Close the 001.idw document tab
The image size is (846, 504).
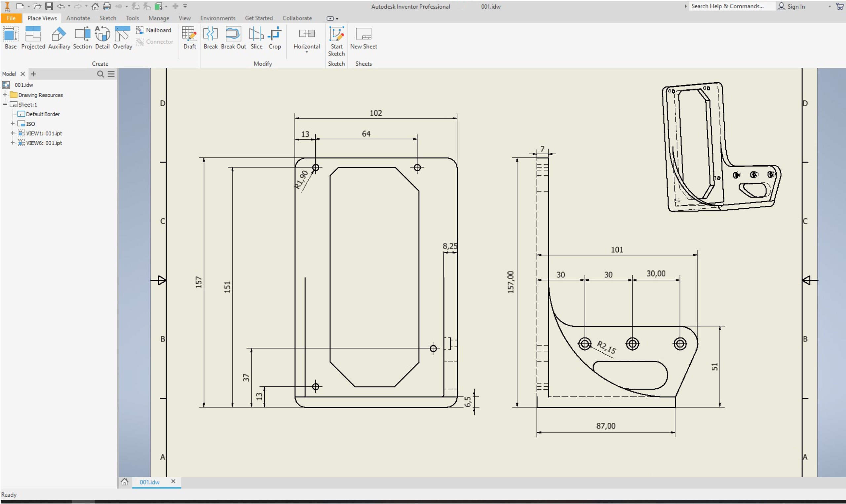[173, 481]
